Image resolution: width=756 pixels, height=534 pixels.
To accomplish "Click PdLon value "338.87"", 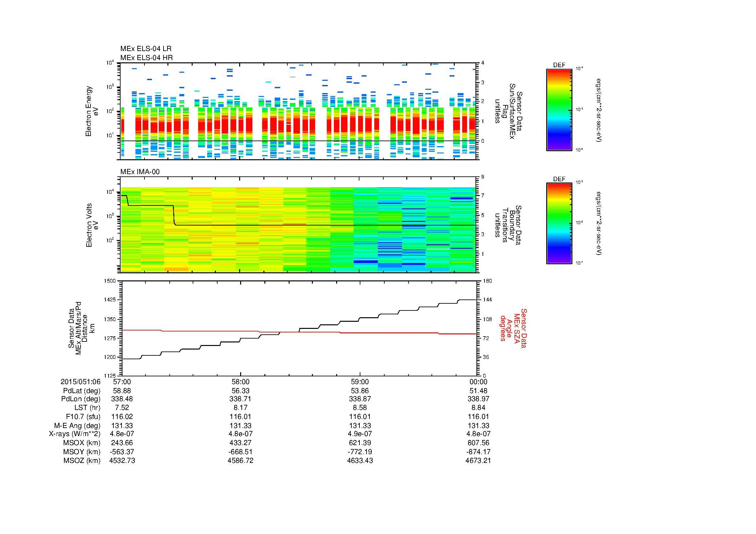I will tap(360, 399).
